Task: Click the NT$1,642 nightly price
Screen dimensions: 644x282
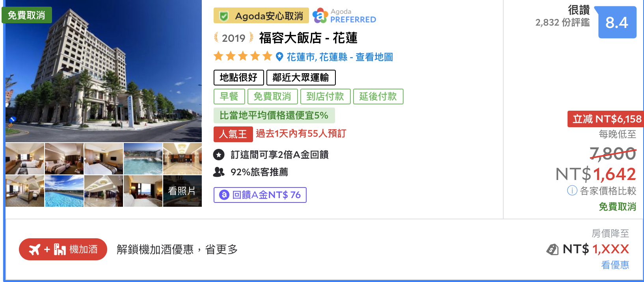Action: [596, 174]
